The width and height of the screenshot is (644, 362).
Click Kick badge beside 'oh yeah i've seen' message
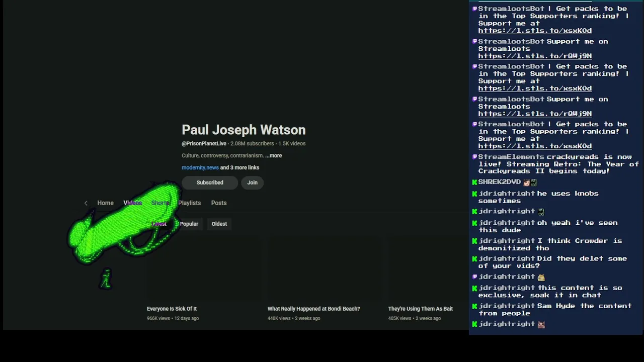pos(474,223)
